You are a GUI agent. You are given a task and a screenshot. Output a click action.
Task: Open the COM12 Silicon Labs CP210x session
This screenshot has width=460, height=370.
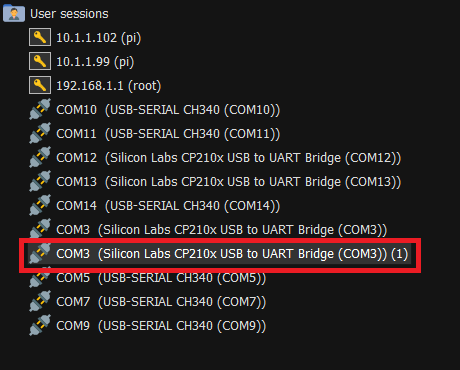click(x=228, y=158)
